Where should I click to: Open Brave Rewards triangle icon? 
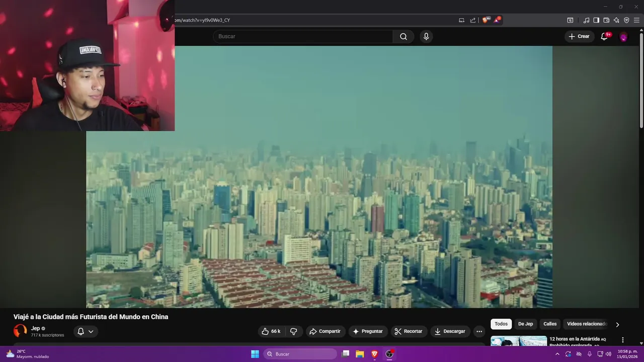[x=497, y=20]
